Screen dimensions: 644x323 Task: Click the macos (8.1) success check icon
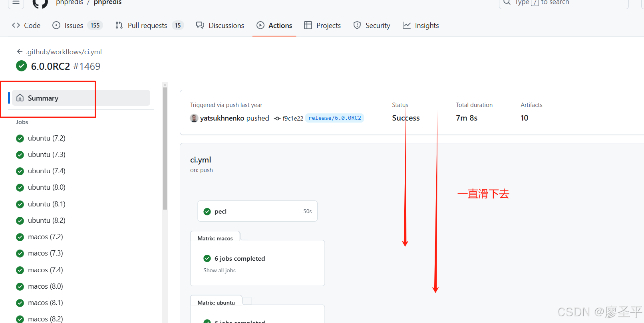[x=20, y=303]
